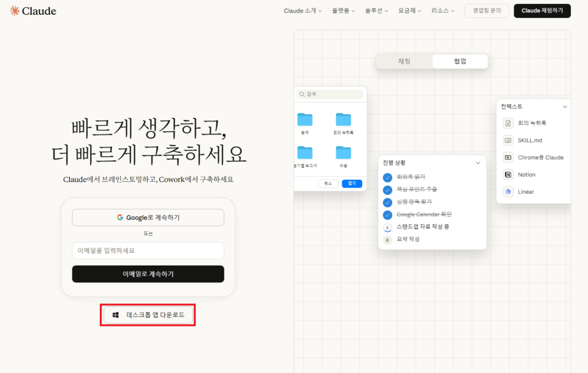Toggle the Google Calendar 확인 checkmark

point(388,215)
